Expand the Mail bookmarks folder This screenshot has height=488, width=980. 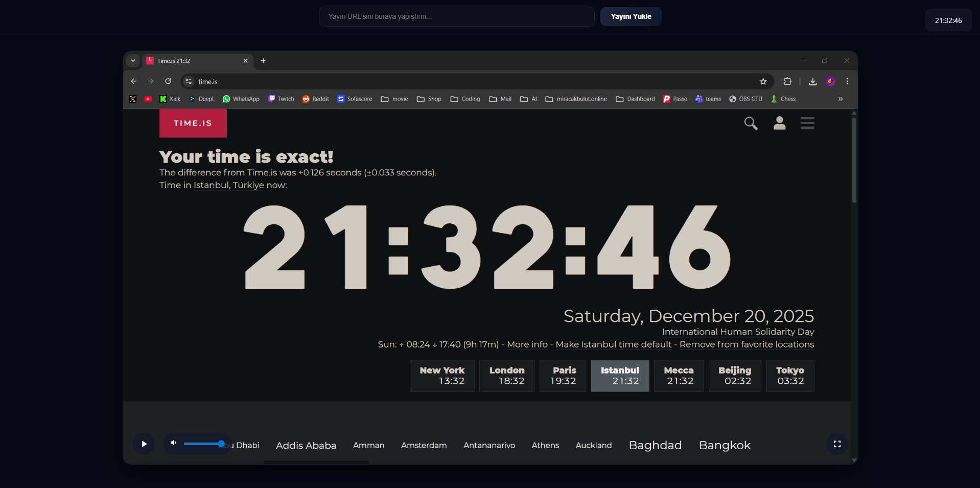[x=500, y=99]
